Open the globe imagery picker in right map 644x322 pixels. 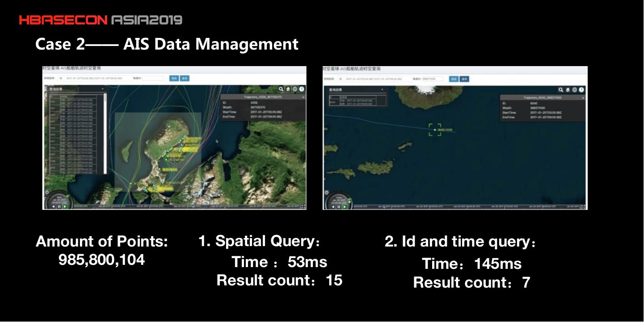click(x=575, y=90)
